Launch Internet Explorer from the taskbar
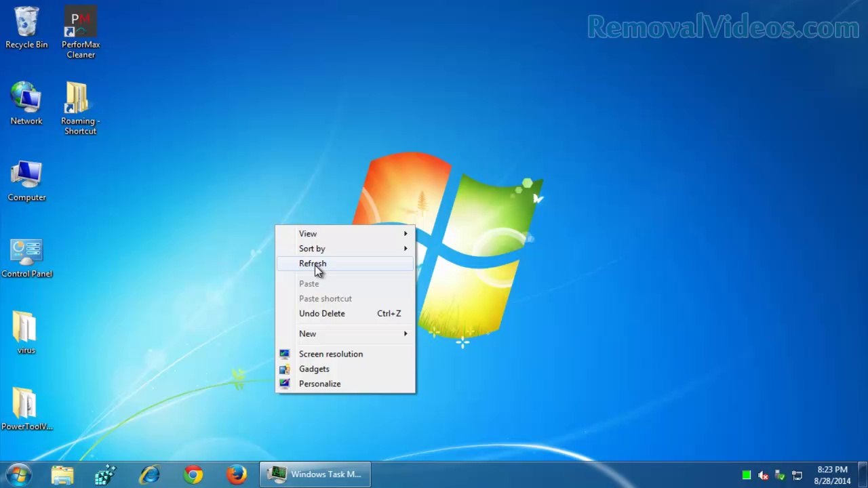Viewport: 868px width, 488px height. tap(149, 474)
